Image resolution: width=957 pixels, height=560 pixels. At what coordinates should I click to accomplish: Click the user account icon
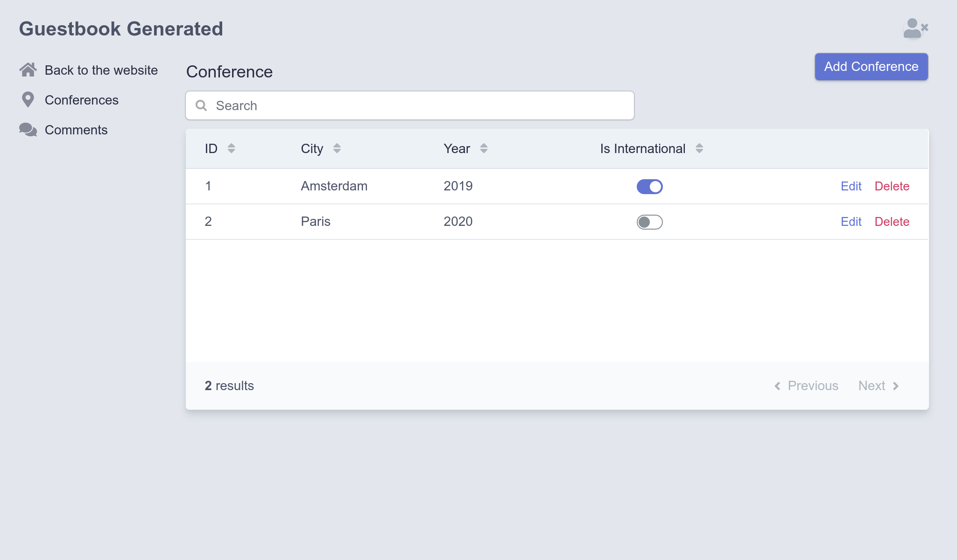(x=915, y=28)
